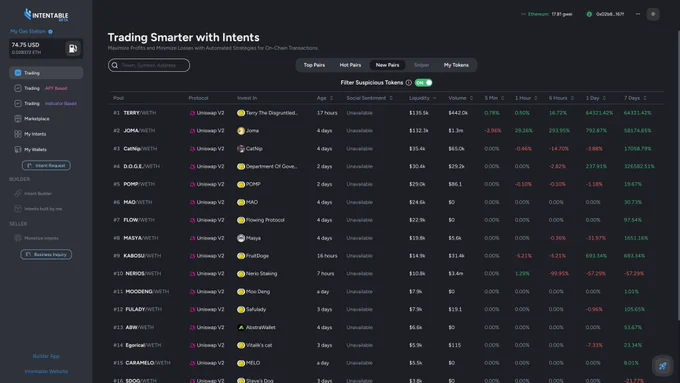Click the Masya token icon
This screenshot has height=383, width=680.
(x=241, y=238)
